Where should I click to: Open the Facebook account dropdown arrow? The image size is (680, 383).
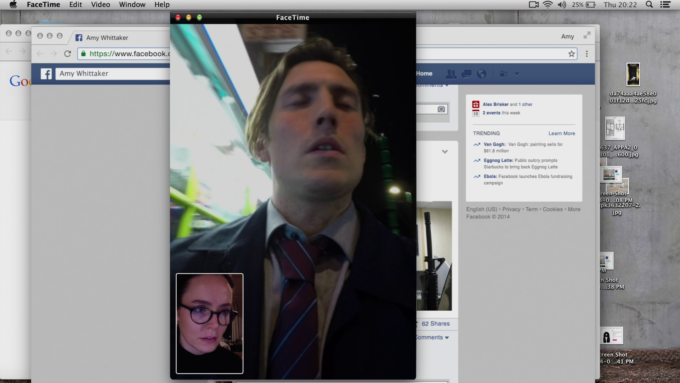pos(517,74)
